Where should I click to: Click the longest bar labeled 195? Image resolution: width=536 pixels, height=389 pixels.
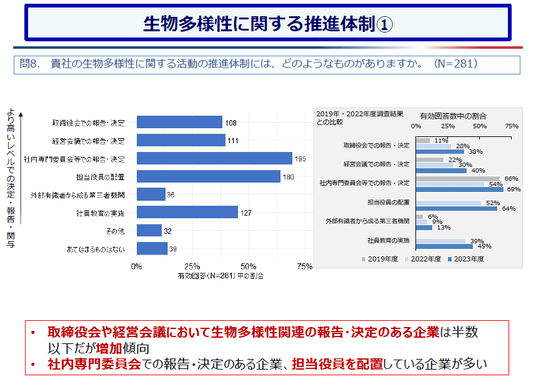point(215,158)
